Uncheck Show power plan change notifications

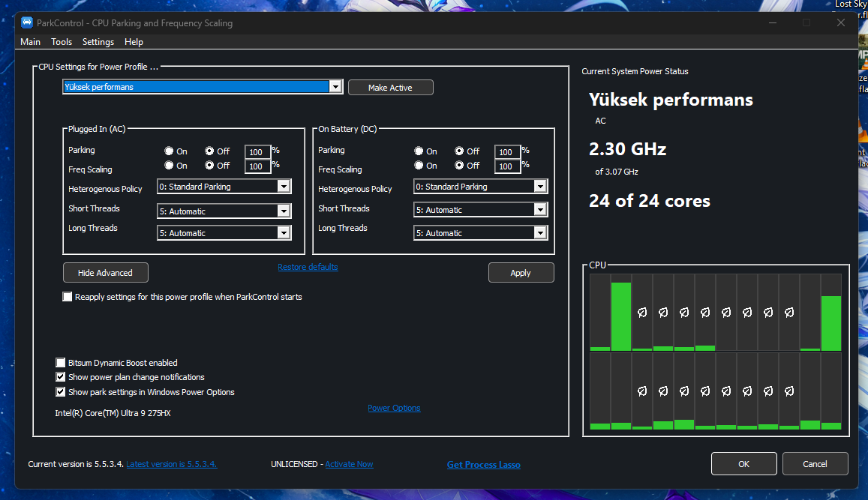point(60,377)
